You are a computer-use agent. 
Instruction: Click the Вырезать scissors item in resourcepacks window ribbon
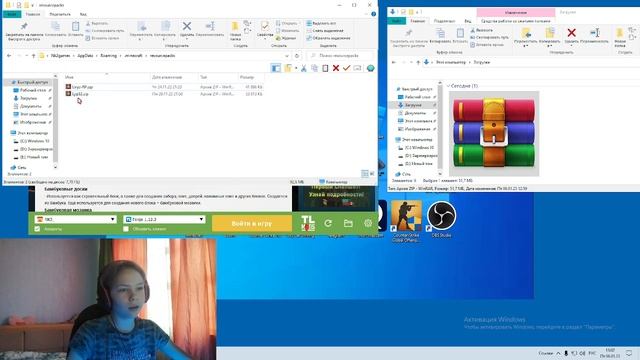[97, 24]
